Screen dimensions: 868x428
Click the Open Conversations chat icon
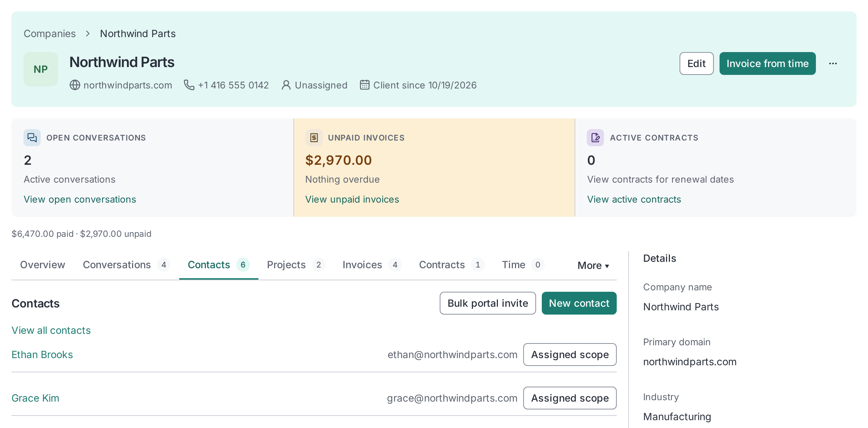(x=32, y=138)
